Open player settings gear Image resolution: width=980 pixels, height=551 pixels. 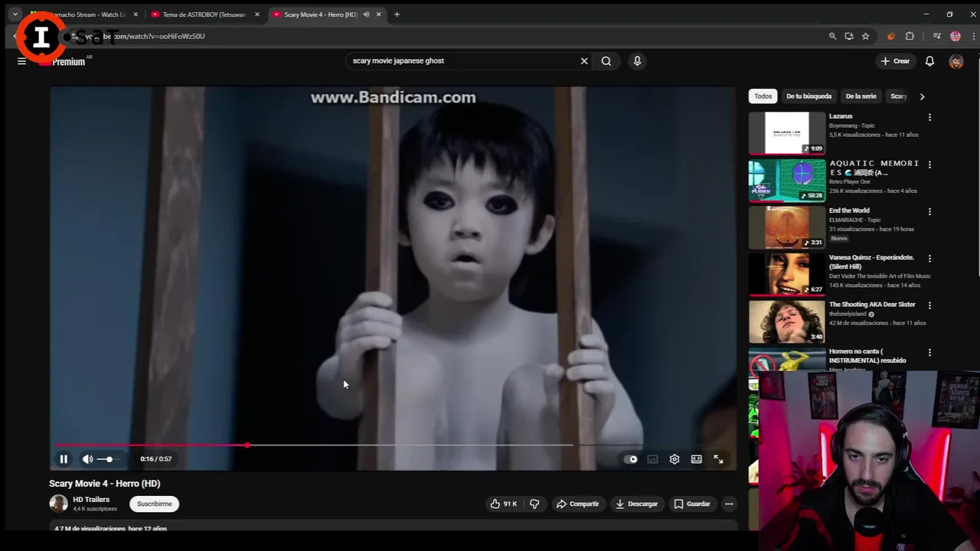coord(675,459)
